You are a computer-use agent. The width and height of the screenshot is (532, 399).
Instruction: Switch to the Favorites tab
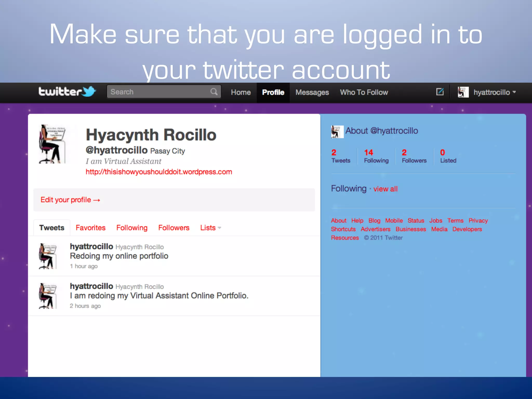(91, 228)
